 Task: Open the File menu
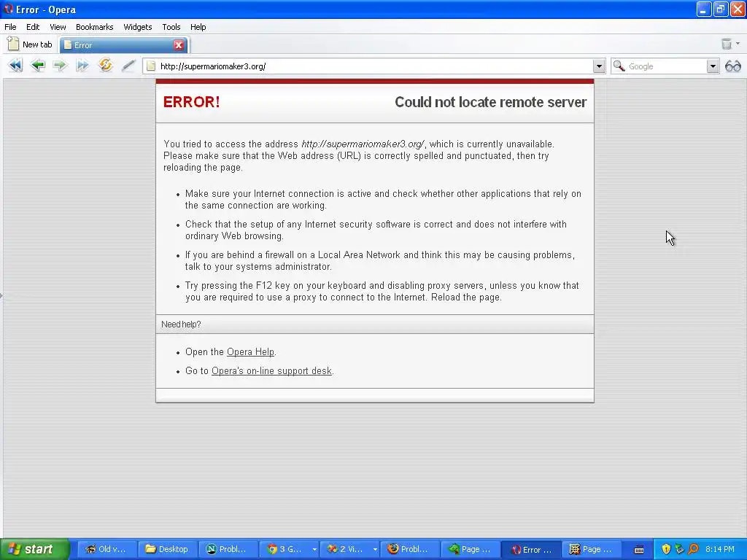click(x=10, y=27)
